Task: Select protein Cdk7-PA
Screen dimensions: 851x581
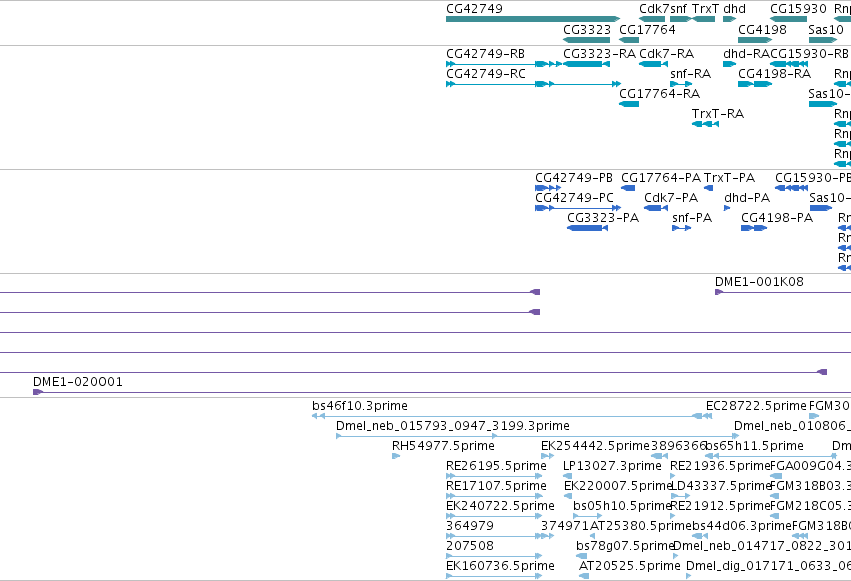Action: point(656,208)
